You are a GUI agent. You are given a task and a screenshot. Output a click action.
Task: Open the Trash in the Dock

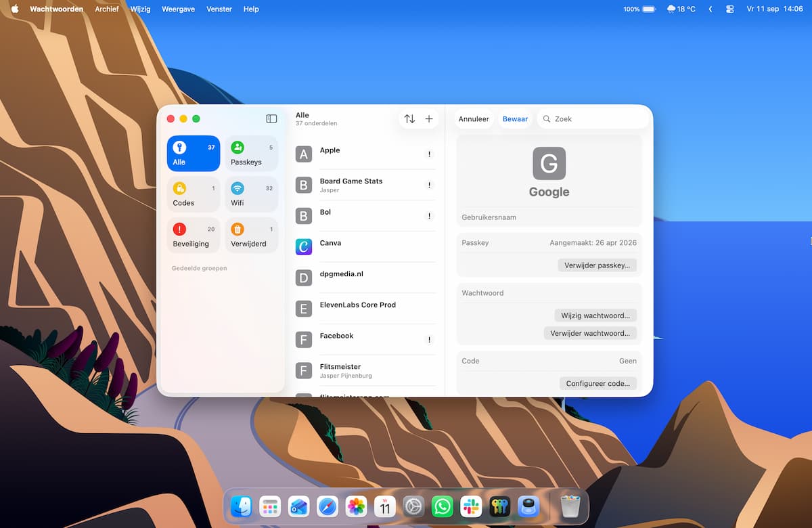pyautogui.click(x=570, y=506)
